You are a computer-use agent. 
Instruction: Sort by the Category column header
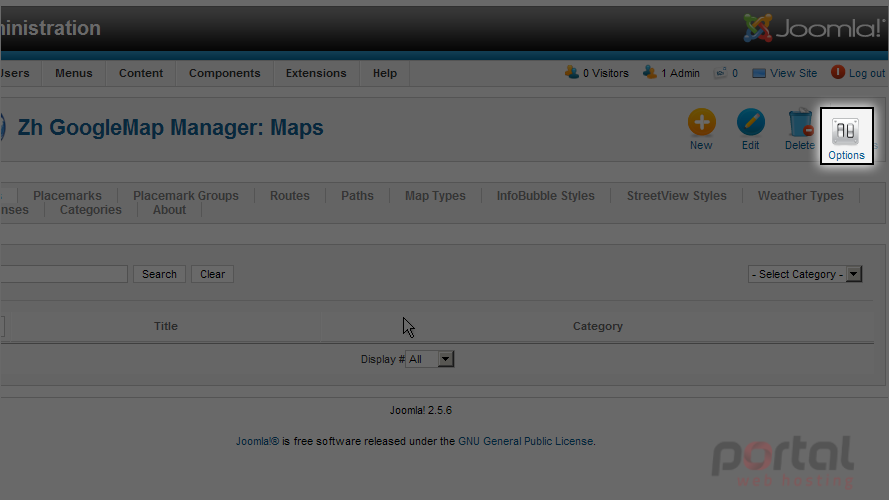click(x=598, y=326)
